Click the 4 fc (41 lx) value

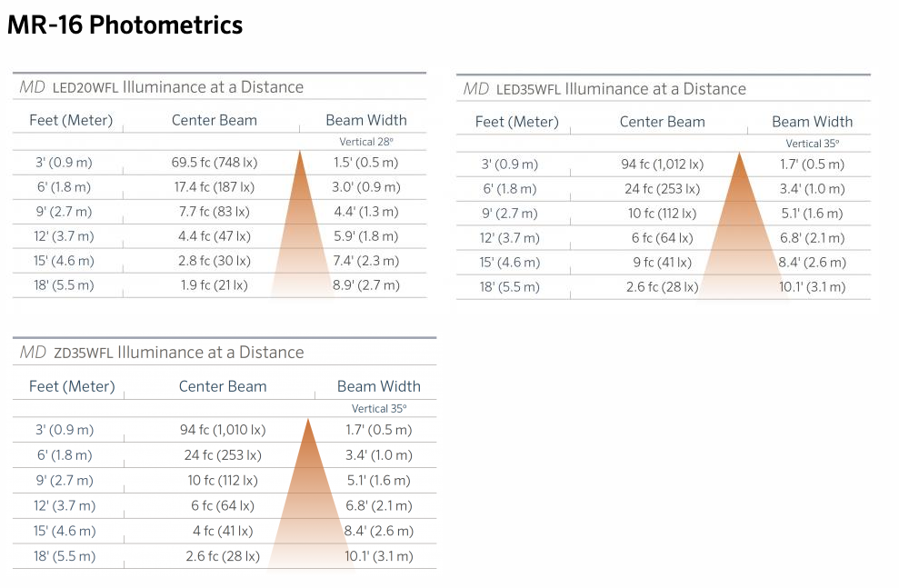[x=222, y=531]
